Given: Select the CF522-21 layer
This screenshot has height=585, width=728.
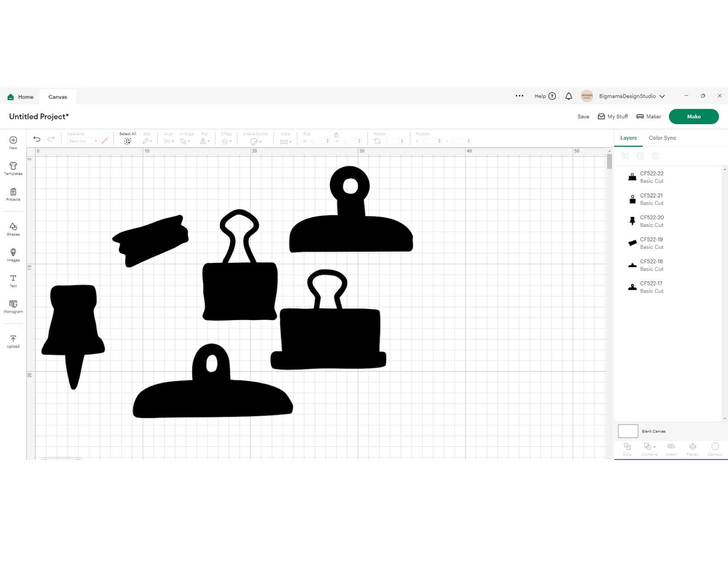Looking at the screenshot, I should click(x=668, y=199).
